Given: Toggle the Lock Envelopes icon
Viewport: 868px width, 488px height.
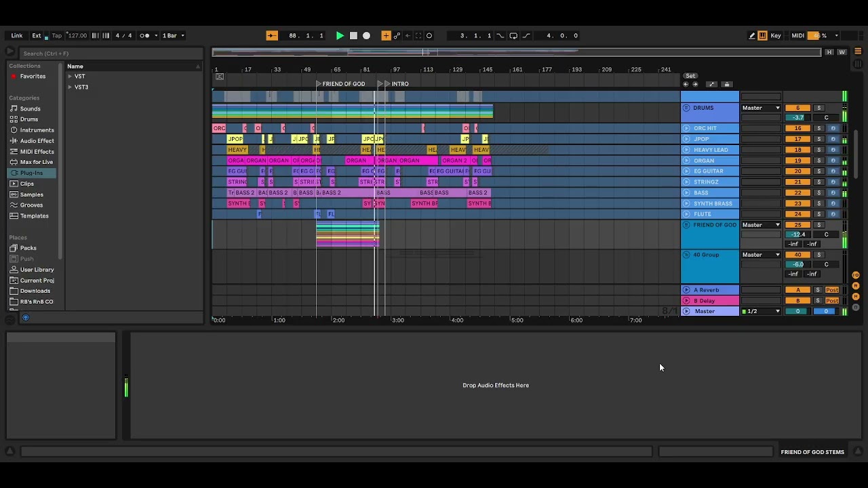Looking at the screenshot, I should pyautogui.click(x=726, y=85).
